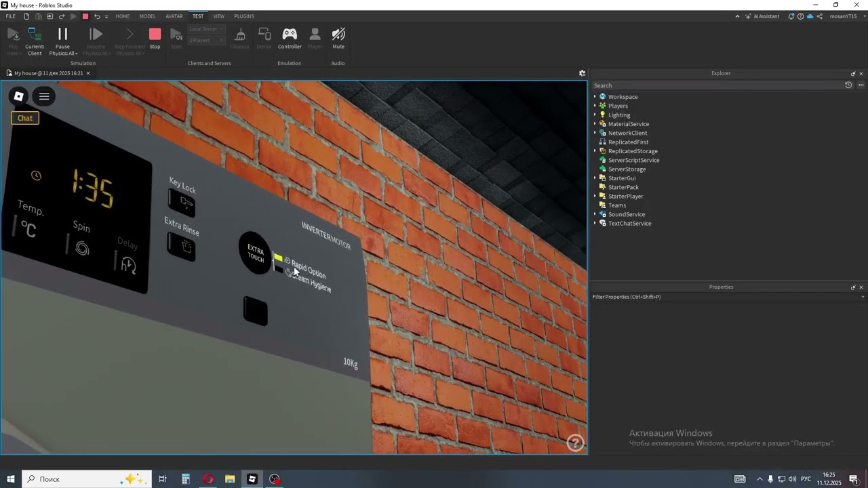Select StarterPlayer in Explorer
This screenshot has height=488, width=868.
pos(625,197)
